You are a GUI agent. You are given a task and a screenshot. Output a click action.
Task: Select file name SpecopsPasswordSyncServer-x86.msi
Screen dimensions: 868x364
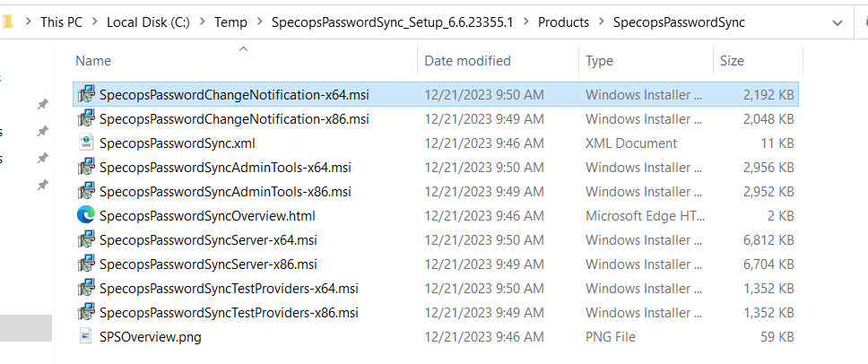208,264
